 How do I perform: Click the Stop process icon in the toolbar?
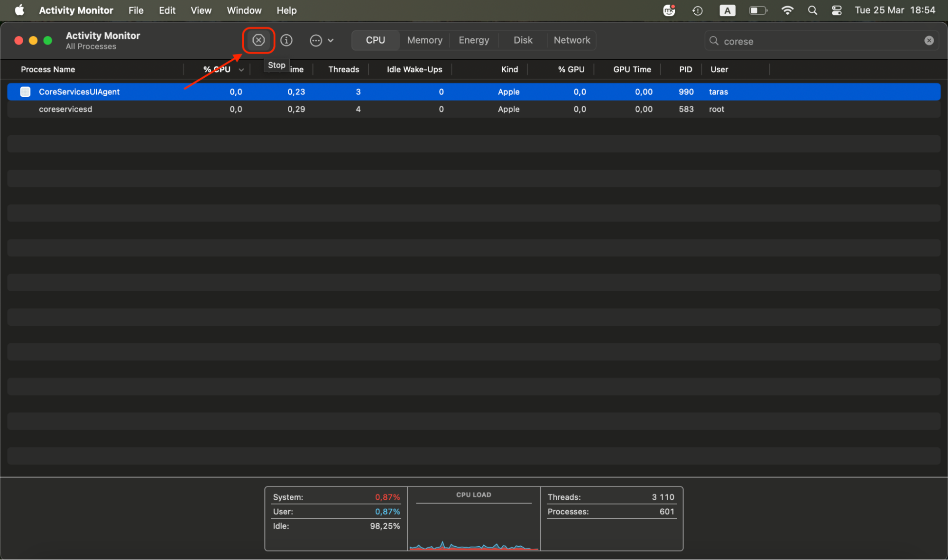tap(258, 40)
